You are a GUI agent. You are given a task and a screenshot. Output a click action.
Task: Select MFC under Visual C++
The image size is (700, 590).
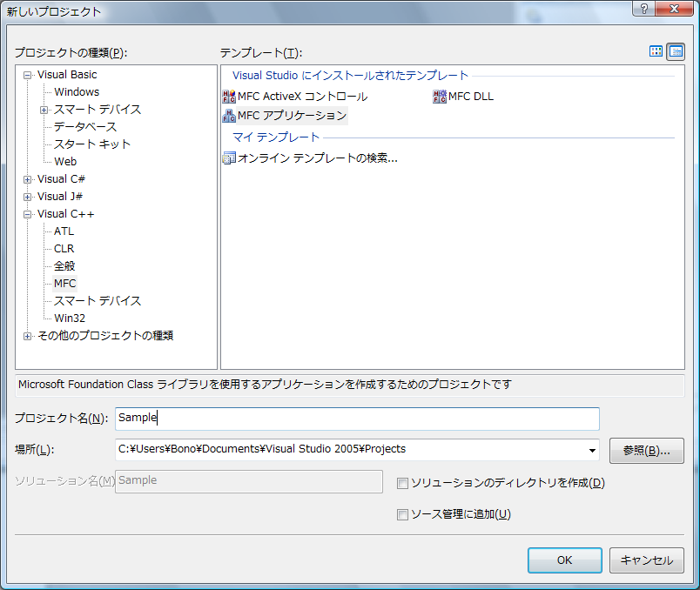pos(64,284)
